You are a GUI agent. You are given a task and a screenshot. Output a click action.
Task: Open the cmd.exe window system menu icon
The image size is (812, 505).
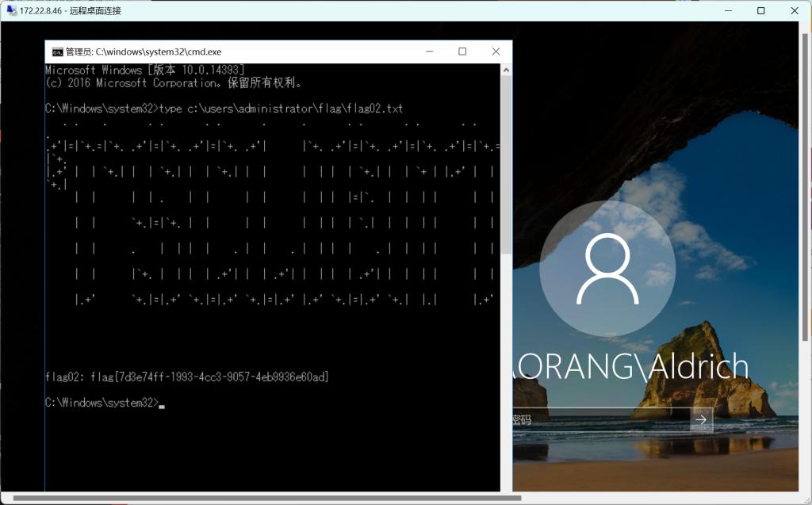point(57,52)
